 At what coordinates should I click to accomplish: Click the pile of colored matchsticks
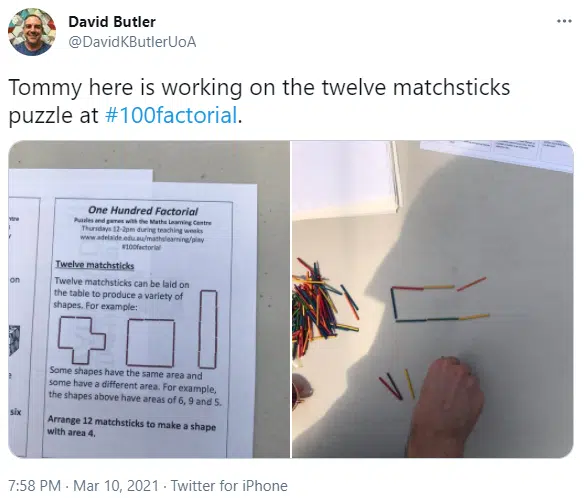tap(322, 307)
